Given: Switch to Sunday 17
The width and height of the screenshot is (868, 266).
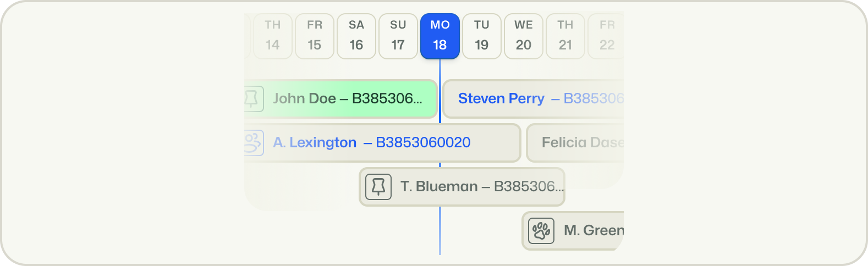Looking at the screenshot, I should pyautogui.click(x=398, y=36).
